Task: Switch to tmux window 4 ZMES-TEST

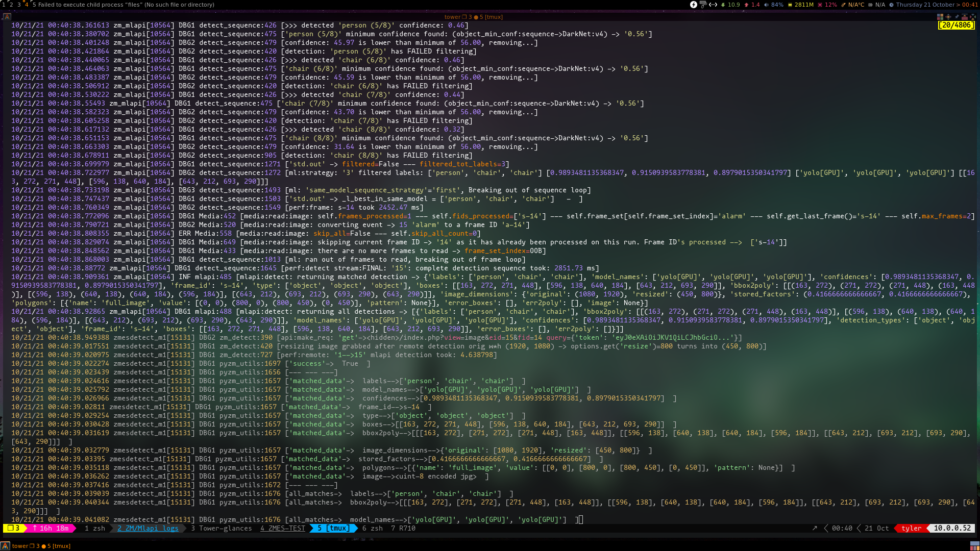Action: (x=282, y=529)
